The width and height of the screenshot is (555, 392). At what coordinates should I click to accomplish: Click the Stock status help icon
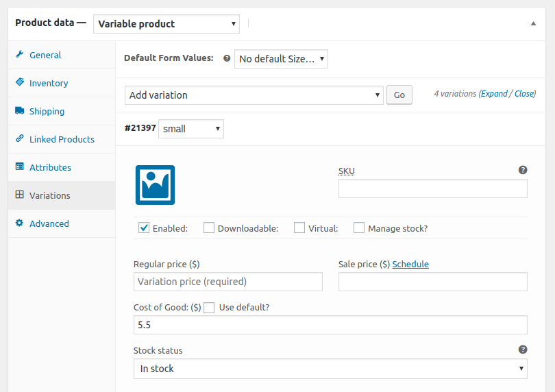[523, 350]
